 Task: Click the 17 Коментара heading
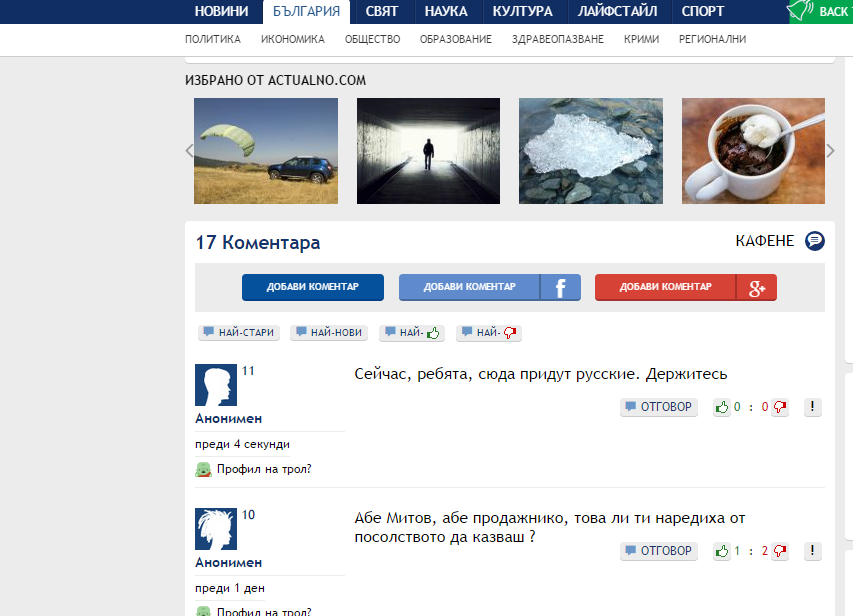[x=258, y=242]
